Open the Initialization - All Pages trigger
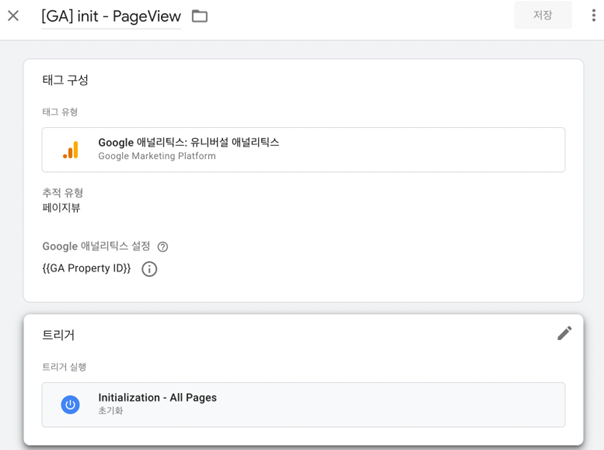This screenshot has width=604, height=450. (304, 405)
